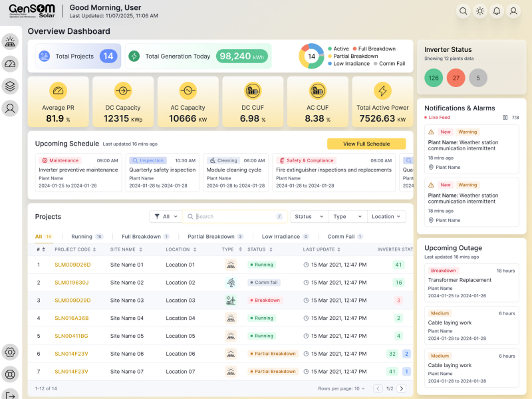Open the notifications bell icon
The image size is (532, 399).
click(496, 11)
